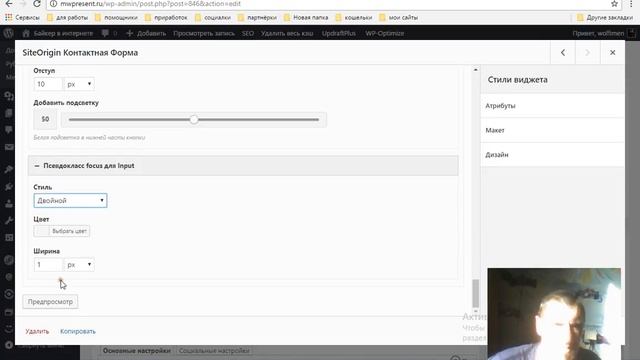
Task: Go to previous widget with left chevron
Action: coord(563,52)
